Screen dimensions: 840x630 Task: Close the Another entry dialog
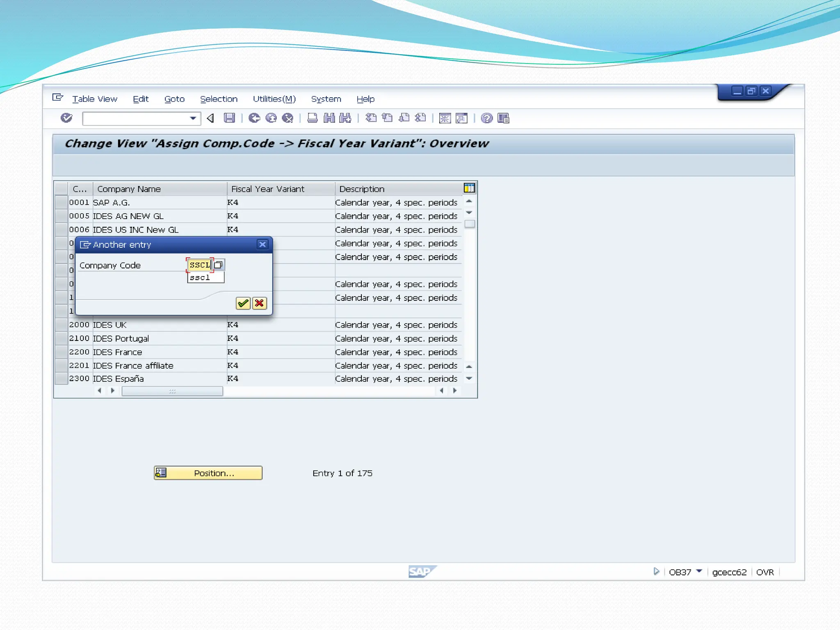coord(262,244)
